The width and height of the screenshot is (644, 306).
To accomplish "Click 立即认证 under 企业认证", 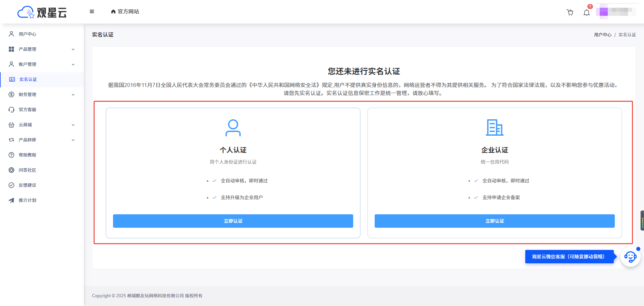I will (x=494, y=221).
